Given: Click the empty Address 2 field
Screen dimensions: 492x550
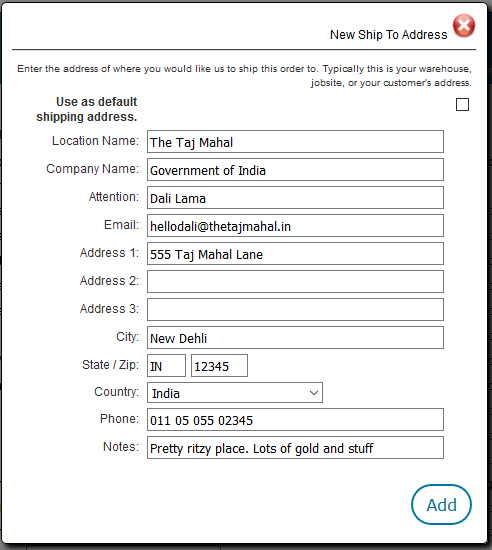Looking at the screenshot, I should coord(295,282).
